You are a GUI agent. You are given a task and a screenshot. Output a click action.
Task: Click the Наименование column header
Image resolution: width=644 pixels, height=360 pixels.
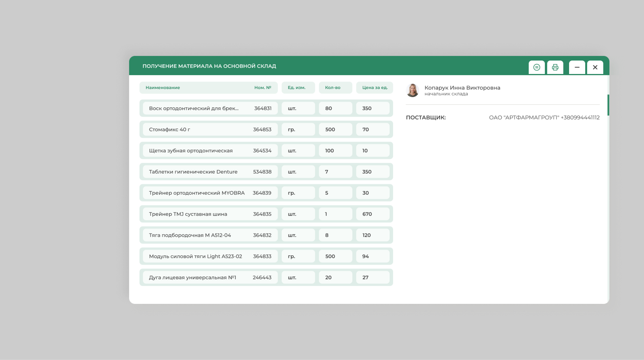click(x=163, y=88)
